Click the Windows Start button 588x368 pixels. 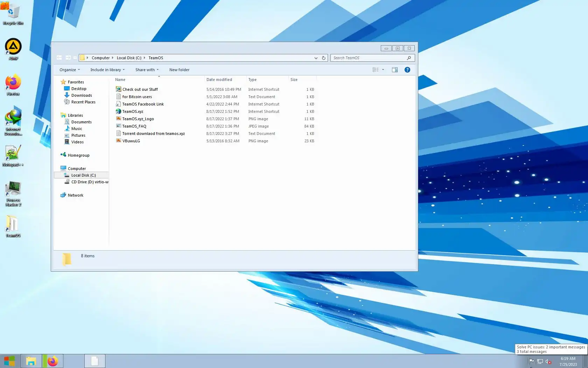(9, 361)
